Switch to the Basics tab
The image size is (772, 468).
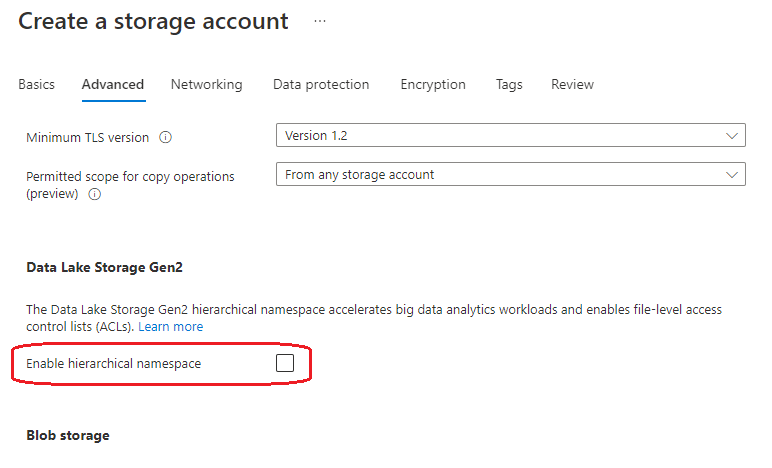(37, 85)
